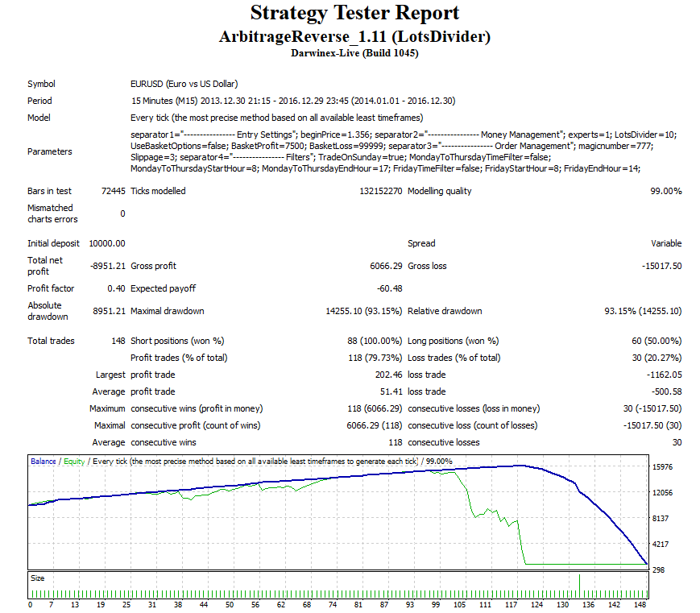
Task: Click the tall bar in Size panel
Action: point(579,585)
